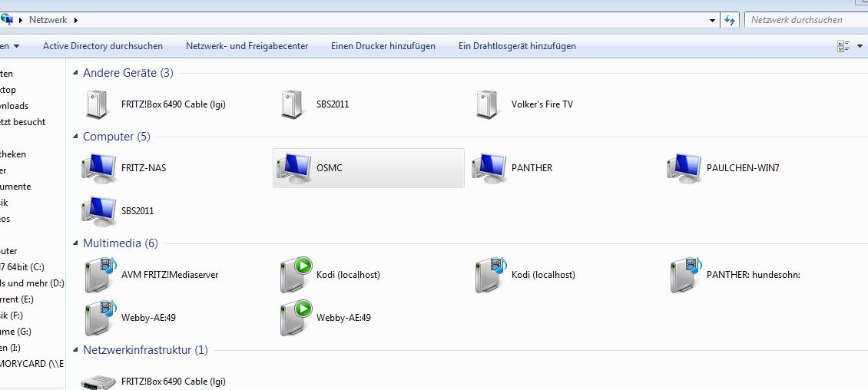Viewport: 868px width, 390px height.
Task: Collapse the Andere Geräte (3) group
Action: (75, 73)
